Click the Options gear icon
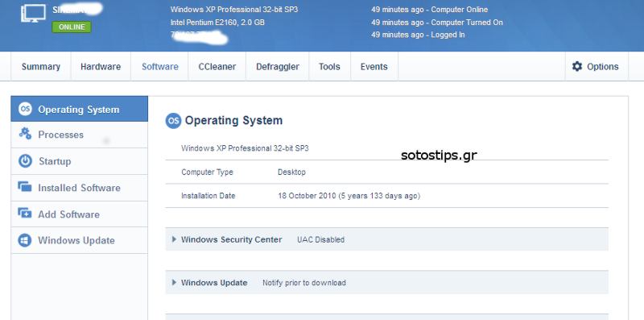Image resolution: width=644 pixels, height=320 pixels. (x=577, y=66)
